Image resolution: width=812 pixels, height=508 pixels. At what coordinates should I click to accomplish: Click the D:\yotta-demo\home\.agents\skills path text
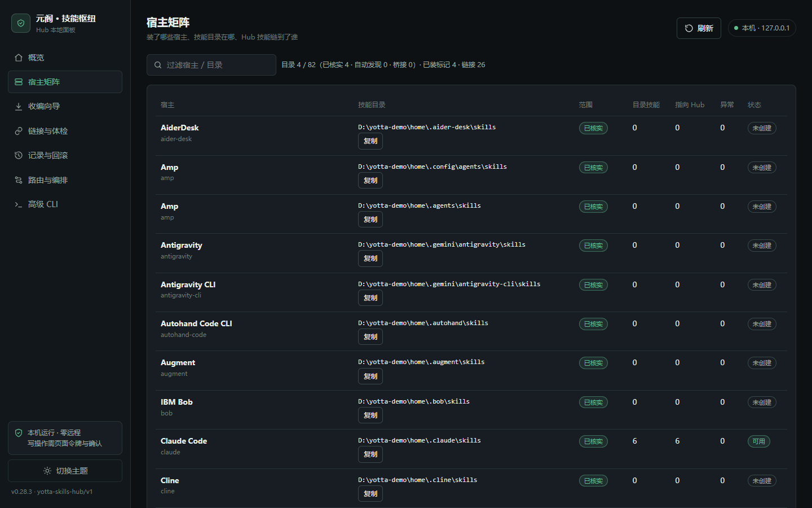pos(420,206)
